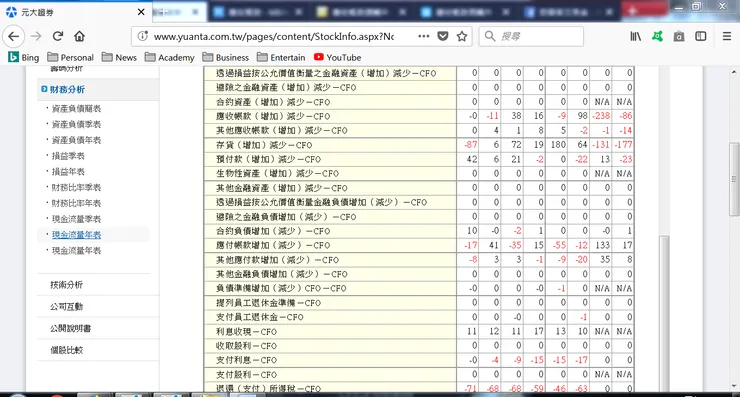This screenshot has height=397, width=740.
Task: Open the 個股比較 sidebar menu
Action: pyautogui.click(x=67, y=350)
